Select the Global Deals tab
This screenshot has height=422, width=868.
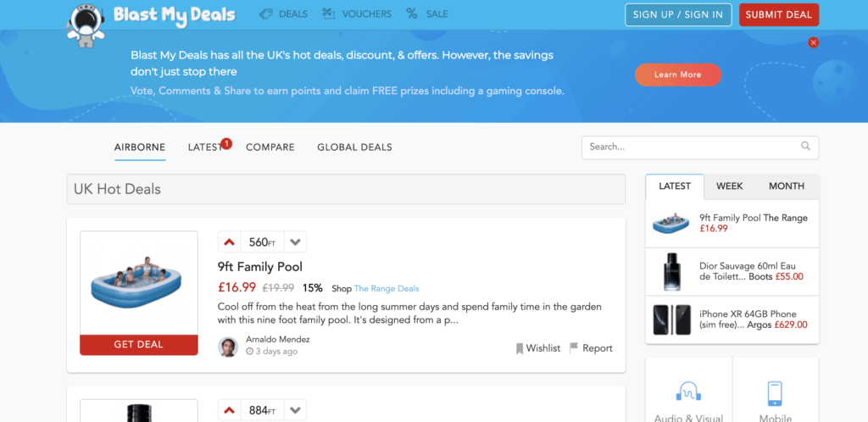(355, 147)
